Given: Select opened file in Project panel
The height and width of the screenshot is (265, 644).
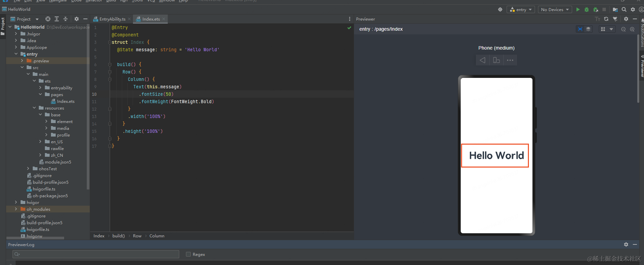Looking at the screenshot, I should pyautogui.click(x=48, y=19).
